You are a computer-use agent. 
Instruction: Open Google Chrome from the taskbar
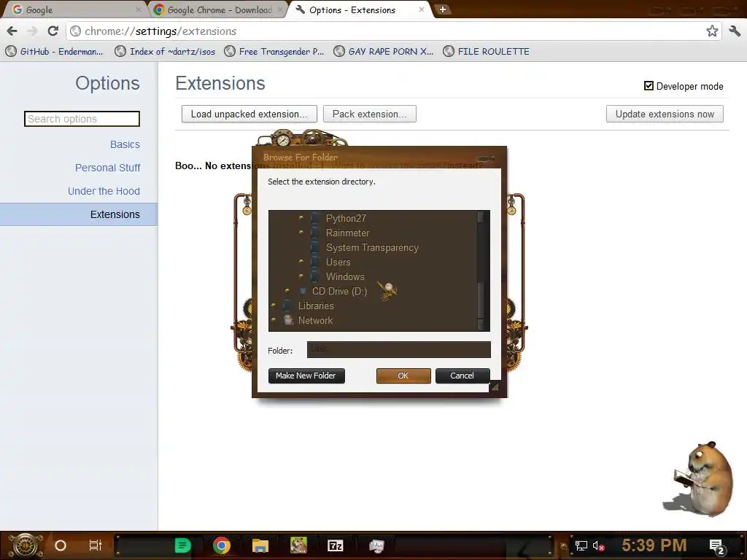(x=222, y=545)
